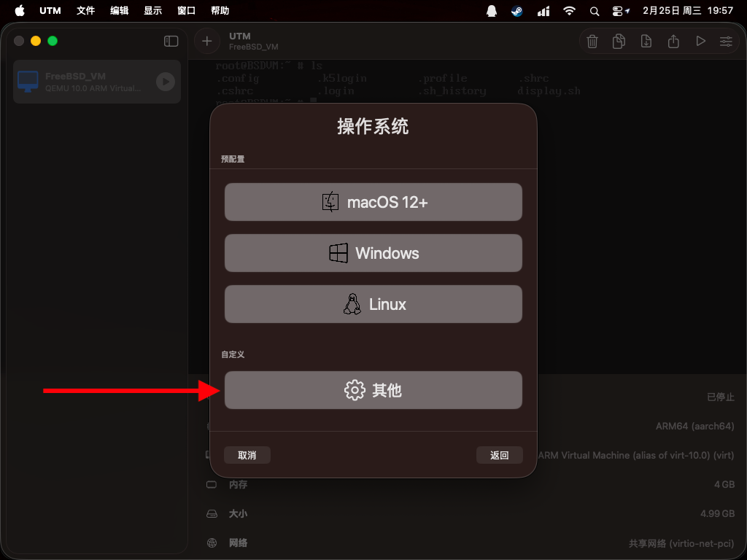Click the globe network icon
The image size is (747, 560).
tap(212, 542)
